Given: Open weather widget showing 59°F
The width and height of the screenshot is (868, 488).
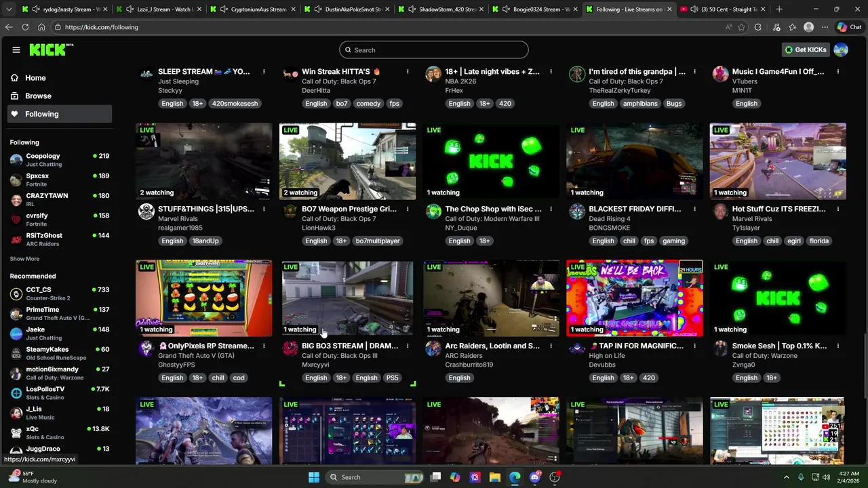Looking at the screenshot, I should click(x=34, y=477).
